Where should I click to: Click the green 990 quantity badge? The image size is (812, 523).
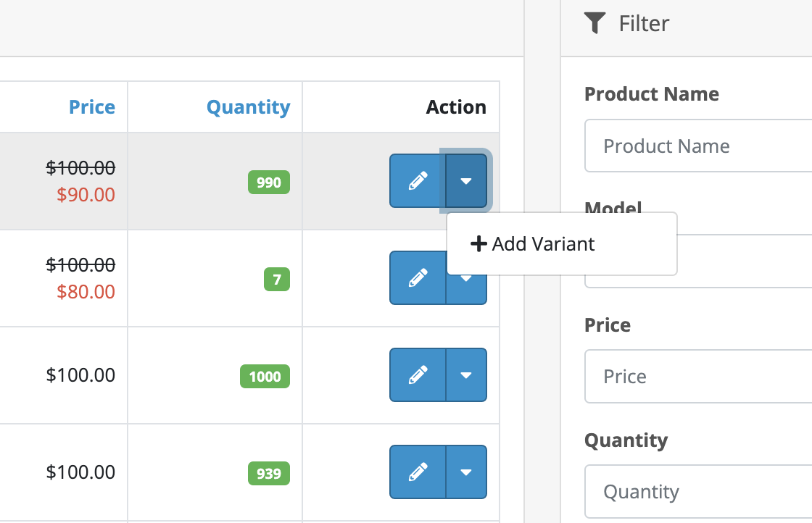[269, 182]
